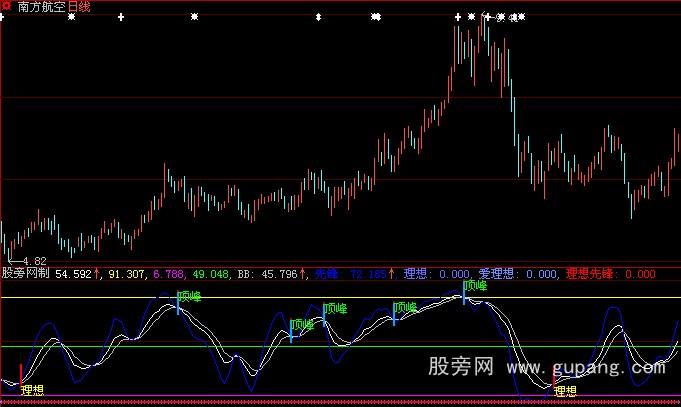Select the magenta indicator value 6.788
This screenshot has height=407, width=681.
(169, 274)
